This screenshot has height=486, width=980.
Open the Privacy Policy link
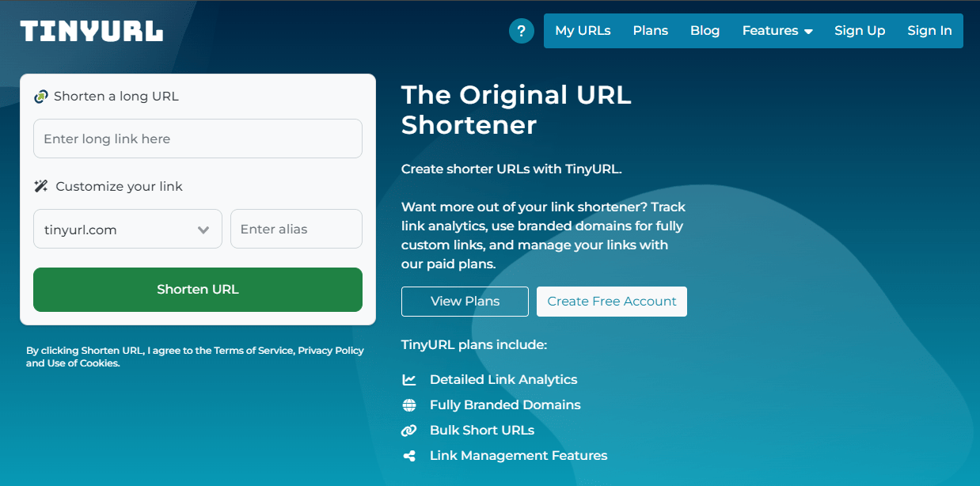(x=331, y=351)
